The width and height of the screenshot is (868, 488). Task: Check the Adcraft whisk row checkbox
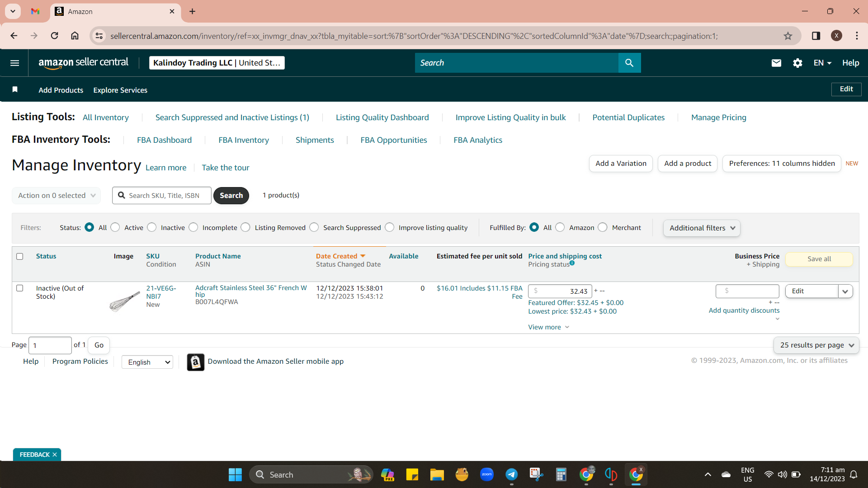tap(19, 288)
